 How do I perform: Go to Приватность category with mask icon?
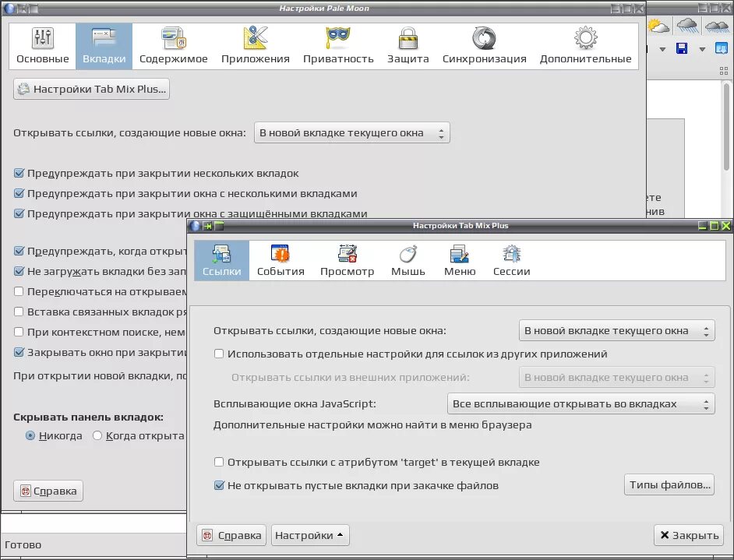click(x=338, y=46)
